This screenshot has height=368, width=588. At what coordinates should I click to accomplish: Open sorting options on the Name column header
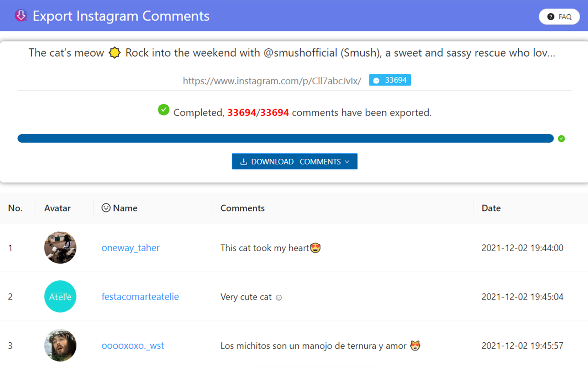point(124,208)
